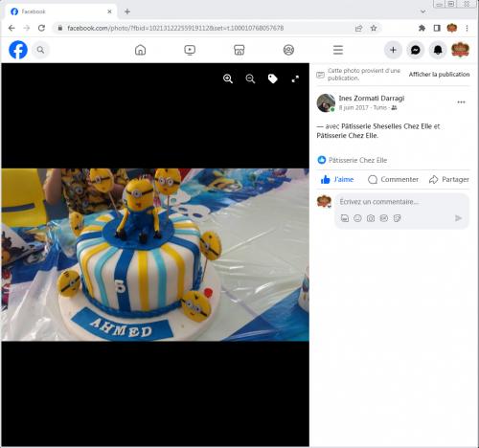Open Pâtisserie Sheselles Chez Elle tagged page
The width and height of the screenshot is (479, 448).
click(386, 126)
